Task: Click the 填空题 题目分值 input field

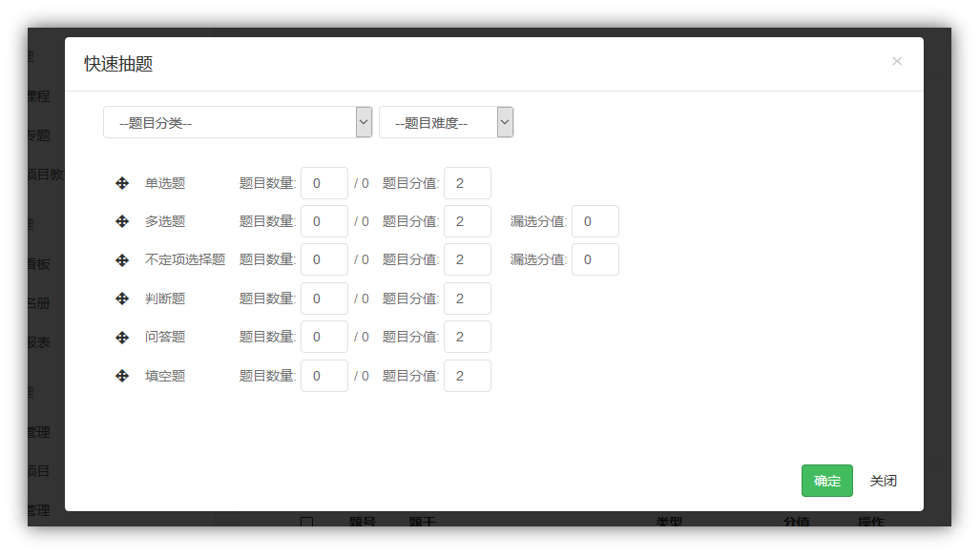Action: (468, 376)
